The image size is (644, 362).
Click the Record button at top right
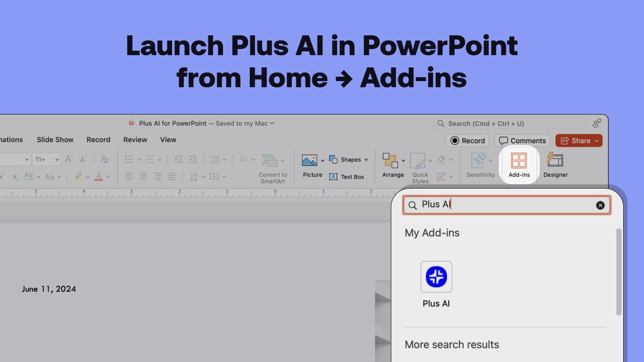[467, 140]
